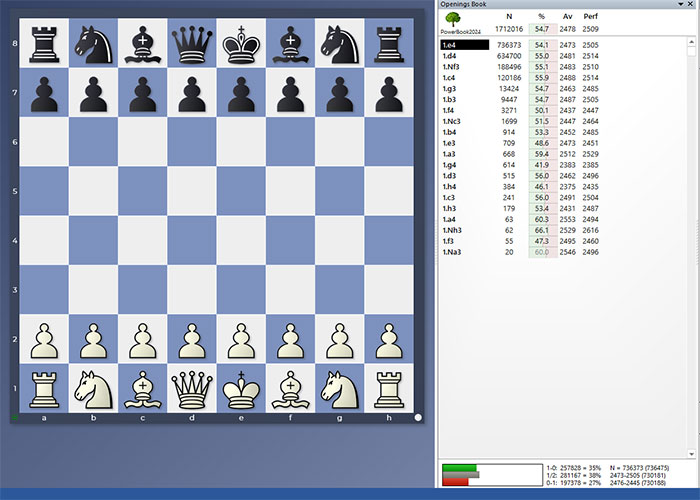Image resolution: width=700 pixels, height=500 pixels.
Task: Select the 1.a4 book move
Action: (449, 220)
